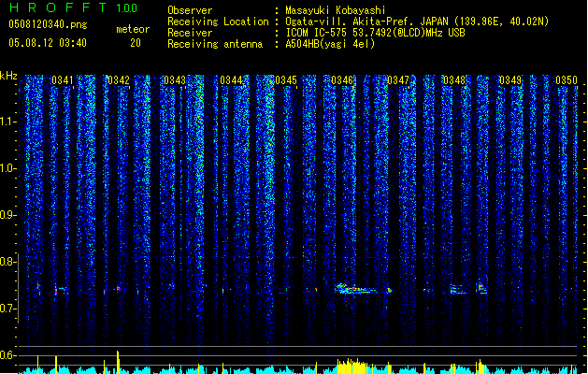Click the 0.9 kHz axis label

(8, 215)
